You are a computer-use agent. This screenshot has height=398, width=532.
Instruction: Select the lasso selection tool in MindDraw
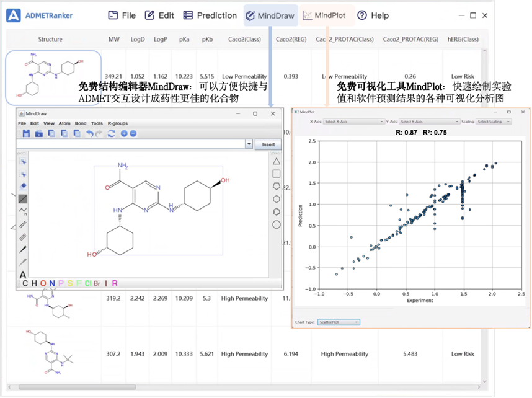[x=23, y=174]
